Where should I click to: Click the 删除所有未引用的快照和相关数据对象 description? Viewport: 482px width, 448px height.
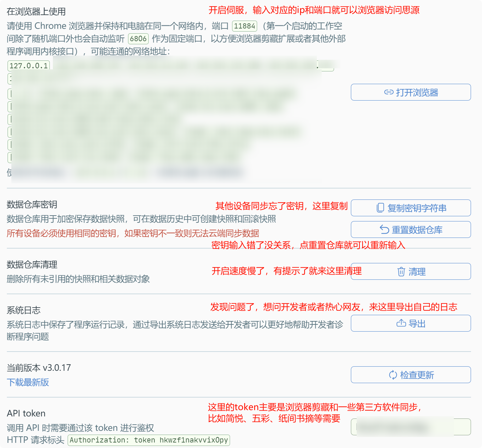[78, 279]
